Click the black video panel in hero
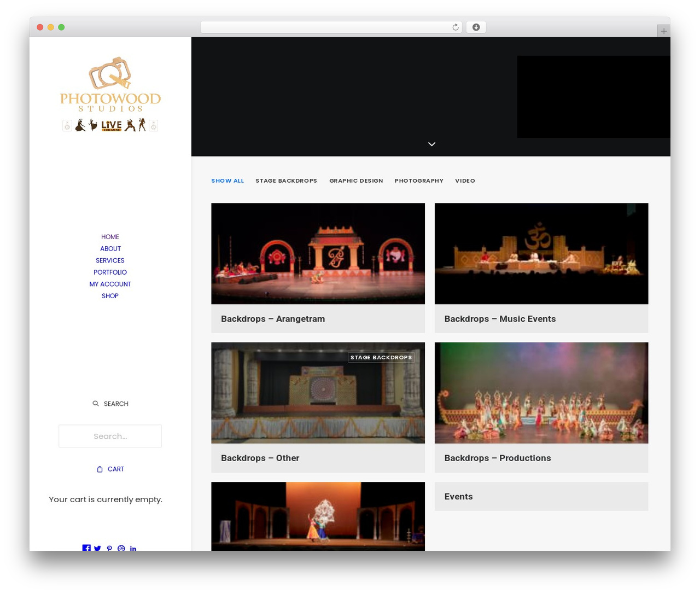Screen dimensions: 700x593 pos(593,97)
